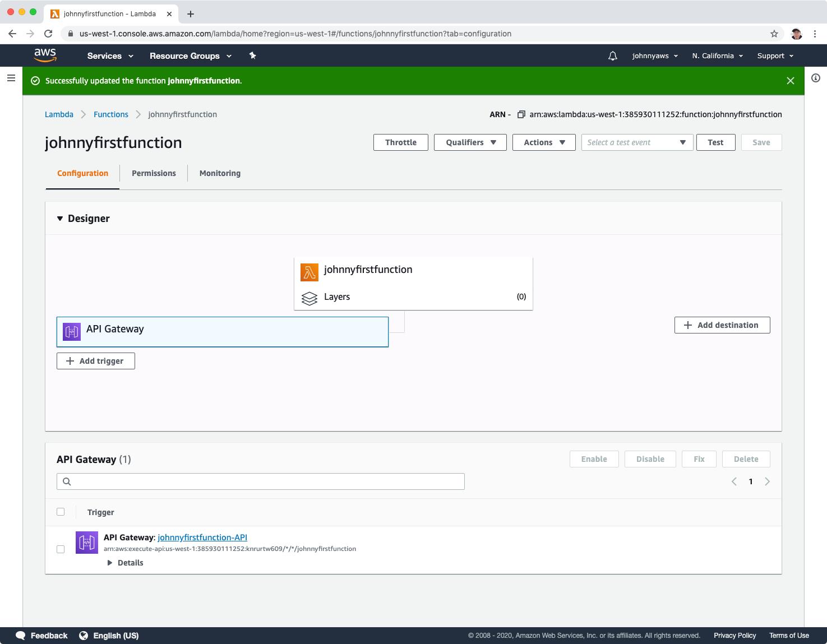Close the johnnyfirstfunction browser tab
Image resolution: width=827 pixels, height=644 pixels.
pyautogui.click(x=169, y=14)
